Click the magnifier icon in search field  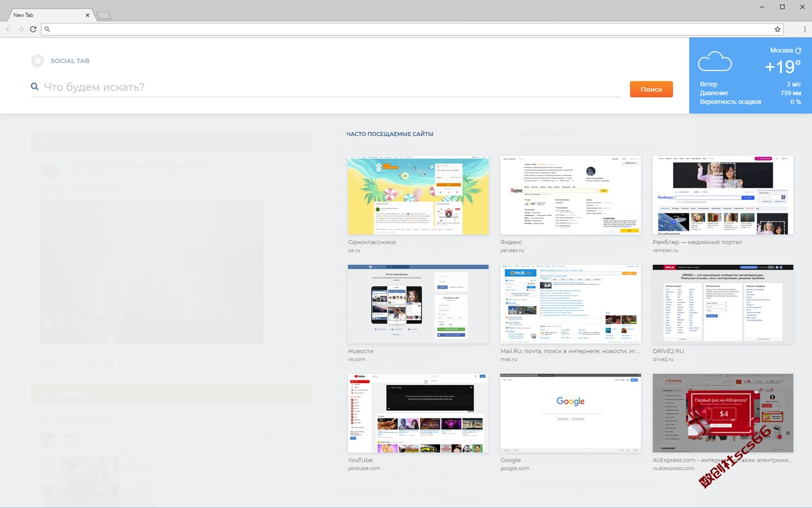click(35, 87)
